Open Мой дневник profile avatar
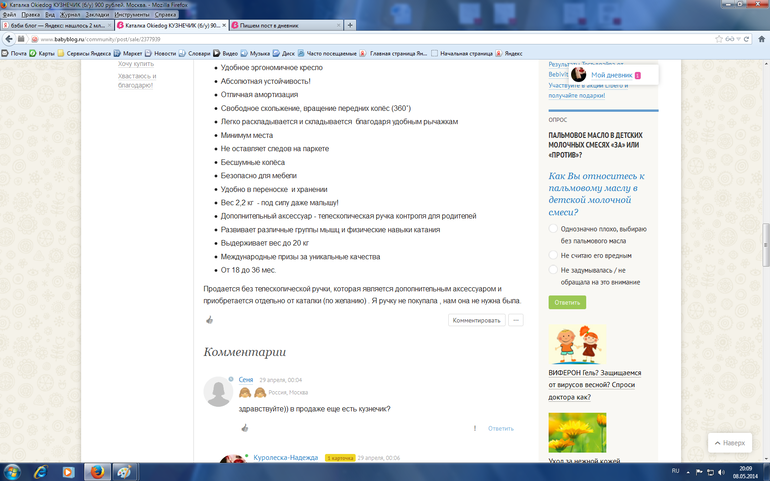This screenshot has height=481, width=770. point(578,75)
